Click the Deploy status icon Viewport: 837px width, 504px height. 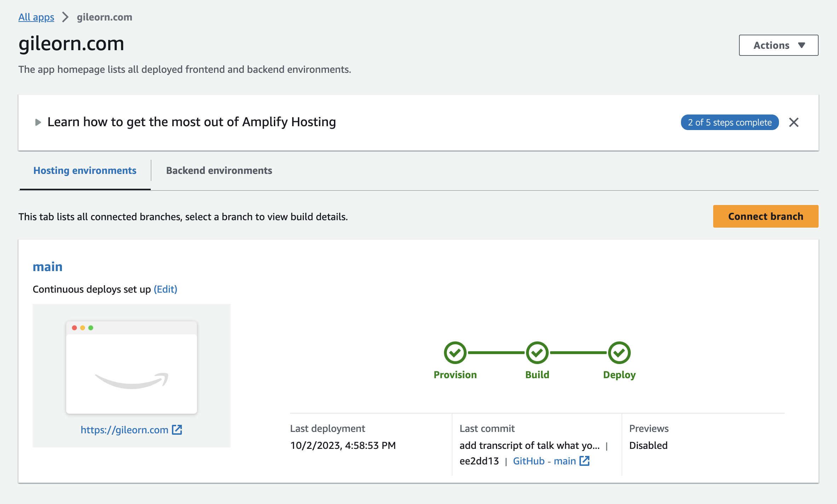click(619, 353)
